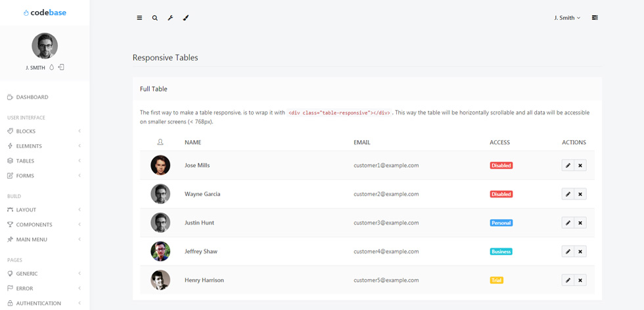The width and height of the screenshot is (644, 310).
Task: Click Jeffrey Shaw's avatar thumbnail
Action: pyautogui.click(x=160, y=251)
